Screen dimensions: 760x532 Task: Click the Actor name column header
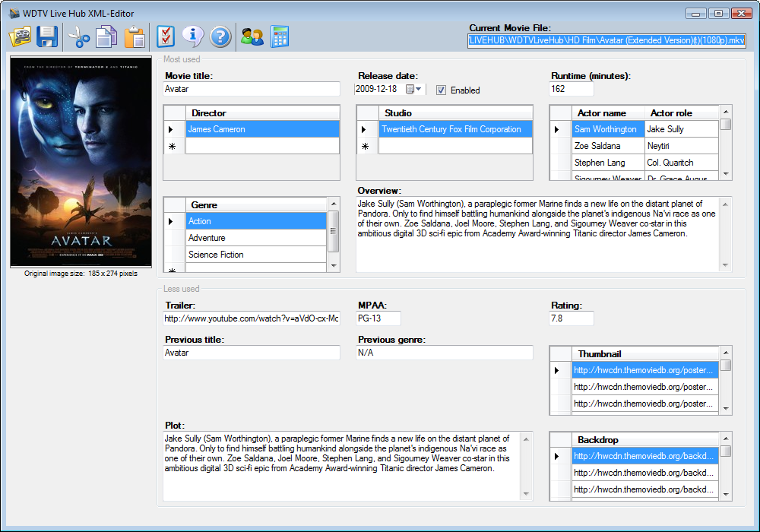click(x=608, y=113)
